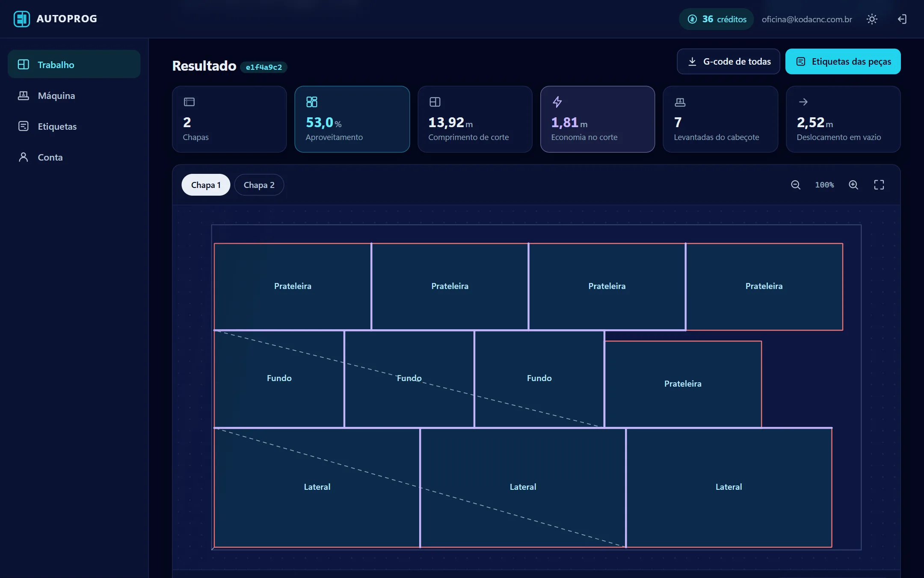Switch to the Chapa 2 tab
The height and width of the screenshot is (578, 924).
pos(259,185)
